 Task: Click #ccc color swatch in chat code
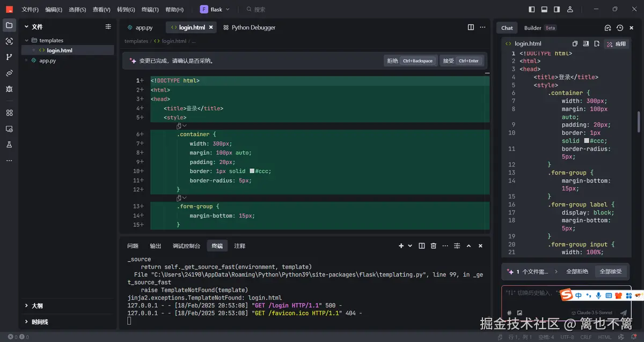[587, 141]
